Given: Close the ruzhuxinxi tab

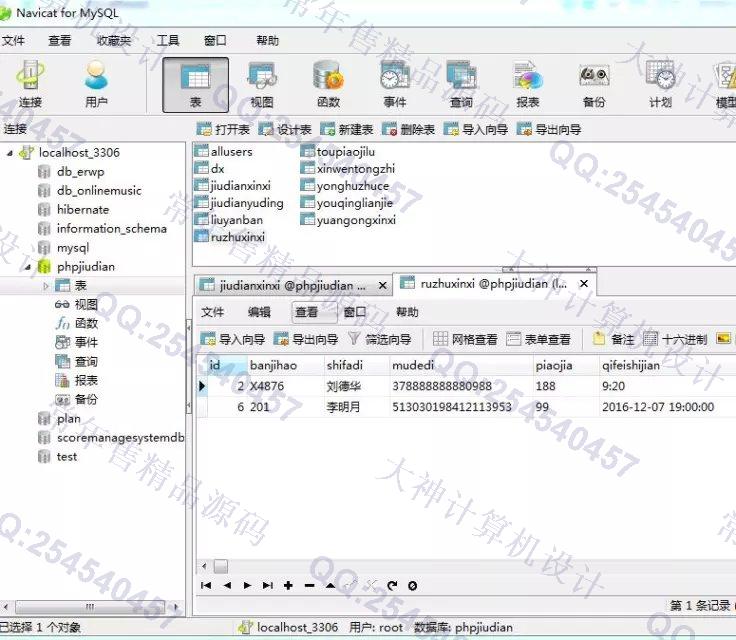Looking at the screenshot, I should [x=584, y=283].
